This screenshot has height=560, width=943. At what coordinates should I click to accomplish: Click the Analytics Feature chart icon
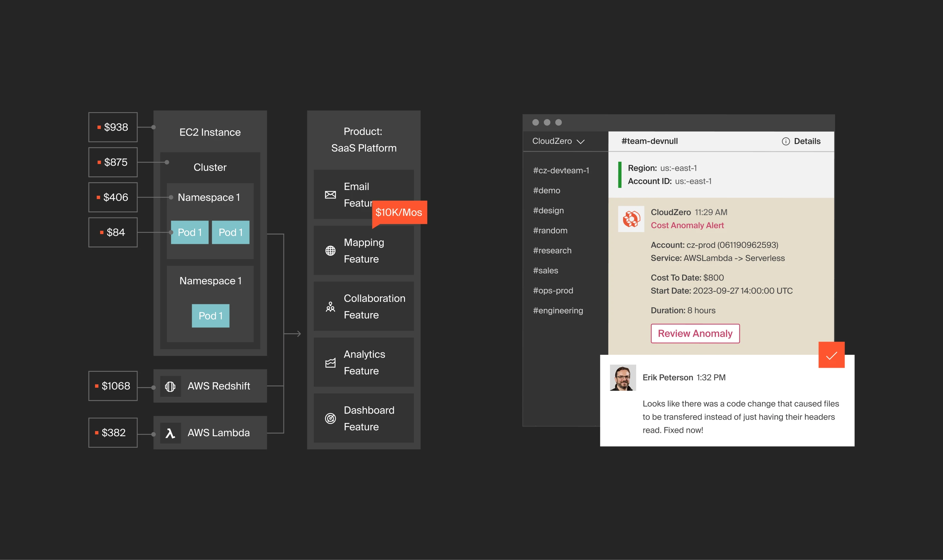tap(330, 363)
